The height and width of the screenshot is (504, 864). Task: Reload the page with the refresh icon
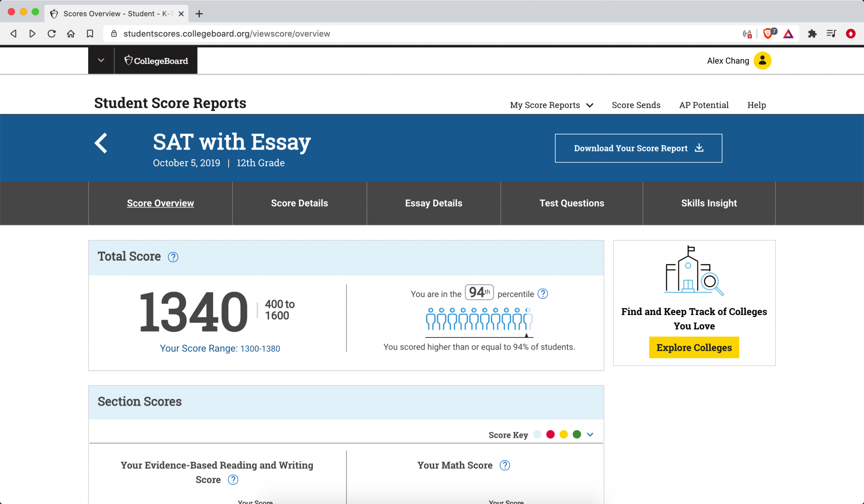pyautogui.click(x=51, y=34)
